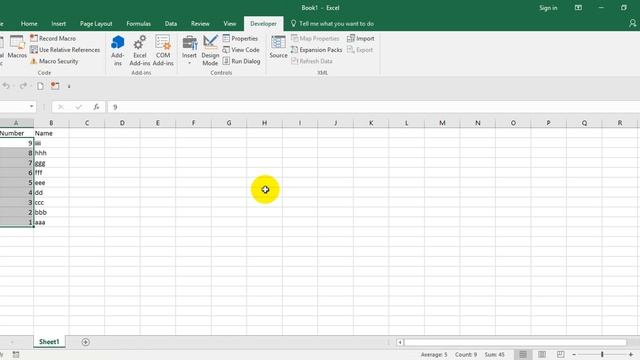Select the cell containing "Name"
This screenshot has height=360, width=640.
click(51, 133)
